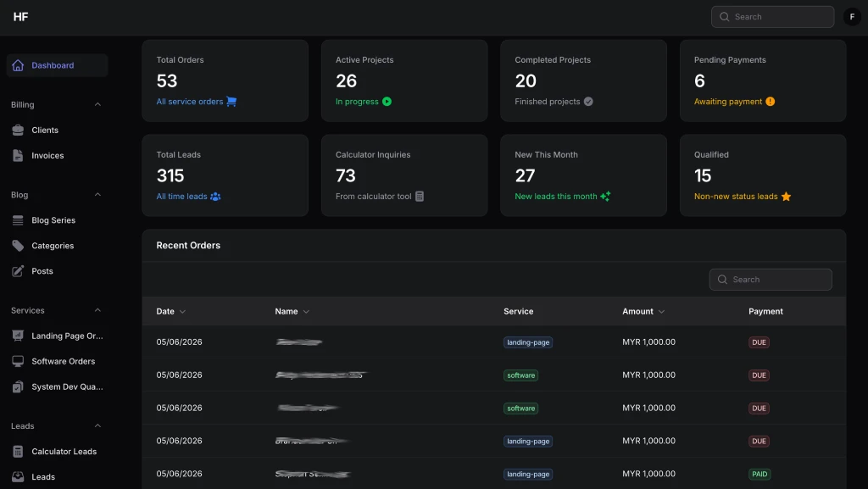868x489 pixels.
Task: Click the Awaiting payment link
Action: (728, 101)
